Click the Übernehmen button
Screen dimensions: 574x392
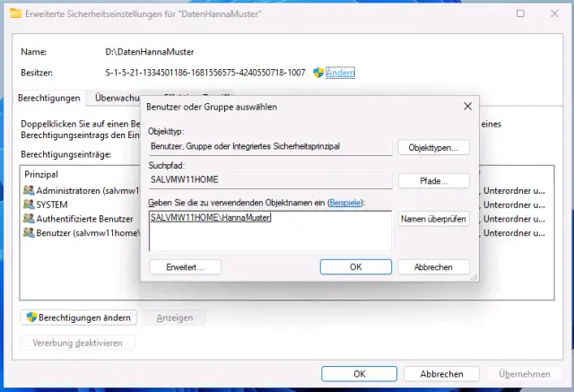(524, 374)
